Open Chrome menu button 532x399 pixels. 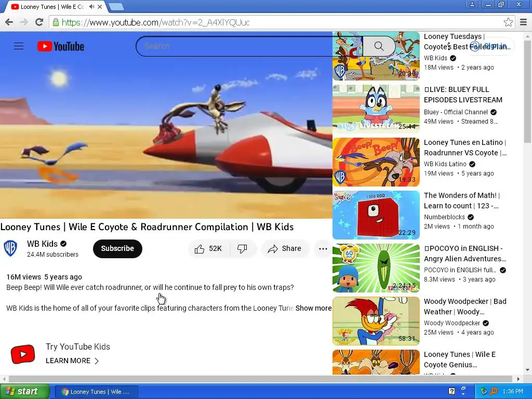coord(524,22)
